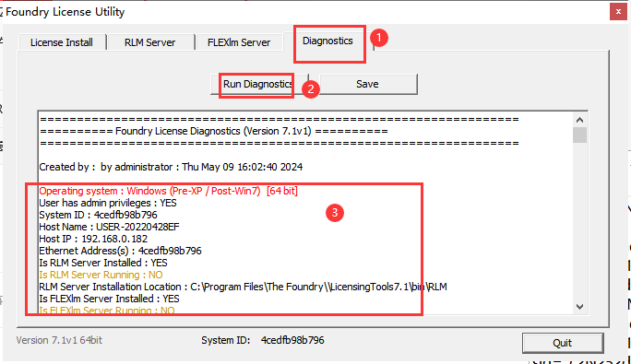Click the 'Is RLM Server Running : NO' line
This screenshot has height=364, width=631.
click(101, 275)
